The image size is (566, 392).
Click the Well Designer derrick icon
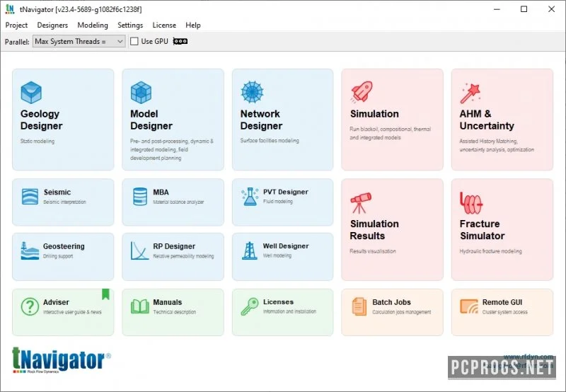[250, 251]
